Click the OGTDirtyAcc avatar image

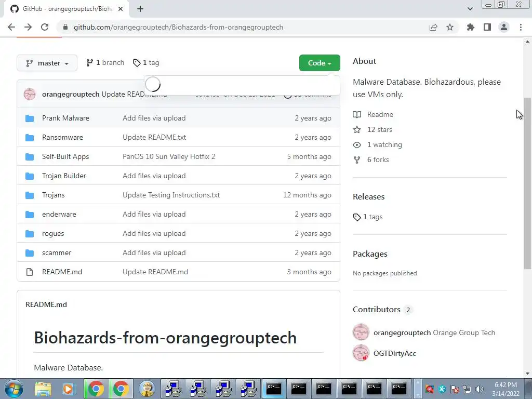click(x=361, y=353)
